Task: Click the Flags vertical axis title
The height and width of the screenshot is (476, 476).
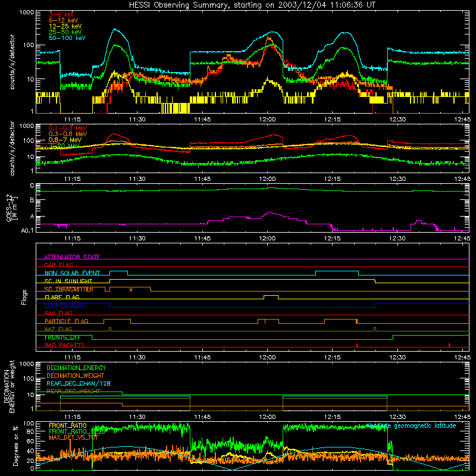Action: click(24, 297)
